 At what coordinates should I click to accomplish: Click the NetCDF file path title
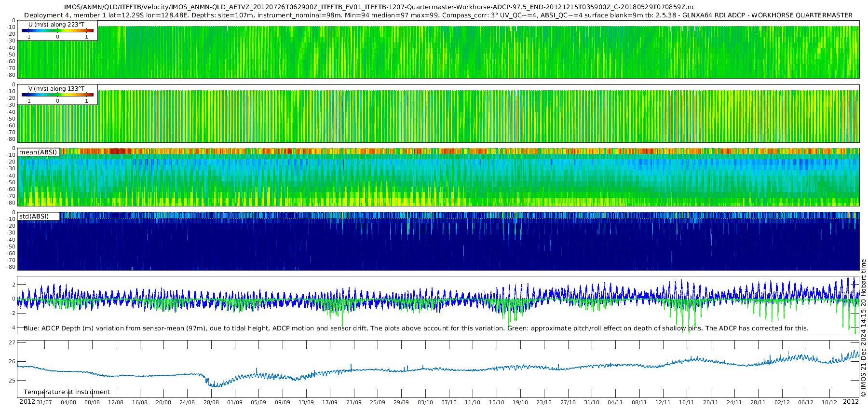pyautogui.click(x=380, y=7)
